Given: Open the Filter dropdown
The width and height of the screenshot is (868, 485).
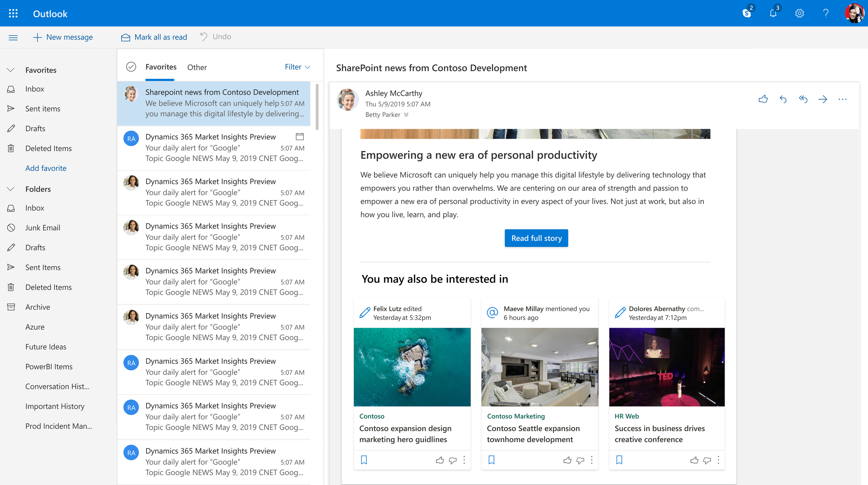Looking at the screenshot, I should pyautogui.click(x=297, y=67).
